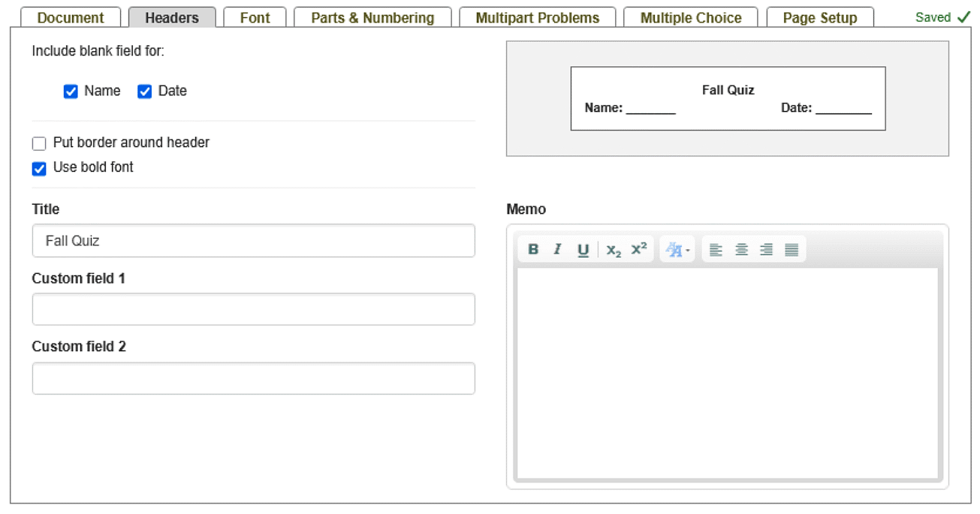
Task: Open the text color dropdown in Memo
Action: click(x=677, y=250)
